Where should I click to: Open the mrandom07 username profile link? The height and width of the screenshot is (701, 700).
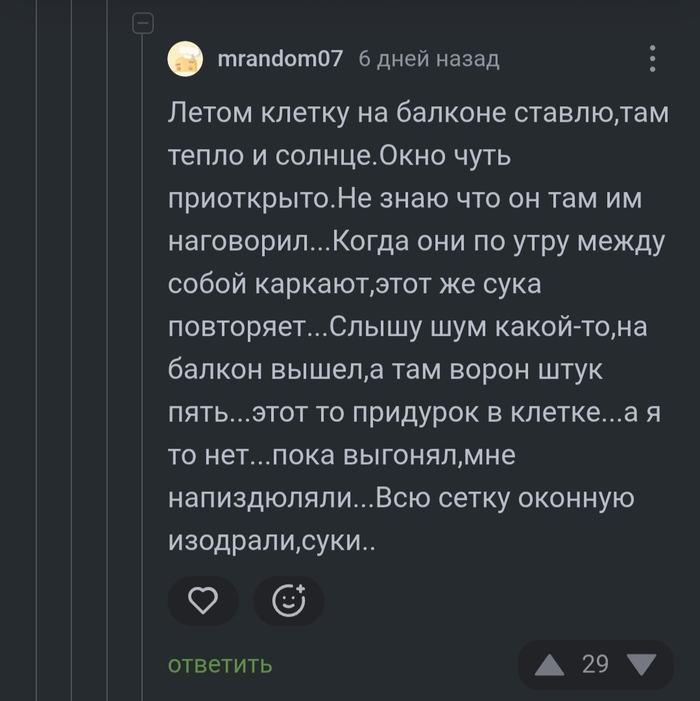[x=279, y=59]
